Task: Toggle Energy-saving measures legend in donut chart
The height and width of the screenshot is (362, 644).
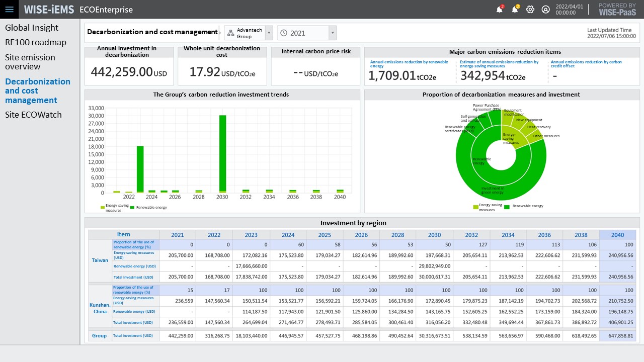Action: tap(488, 207)
